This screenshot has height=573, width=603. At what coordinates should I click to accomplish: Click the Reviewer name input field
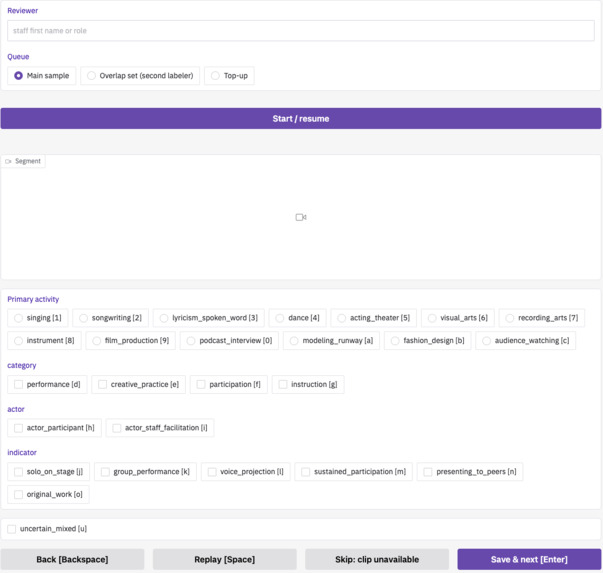pyautogui.click(x=301, y=31)
